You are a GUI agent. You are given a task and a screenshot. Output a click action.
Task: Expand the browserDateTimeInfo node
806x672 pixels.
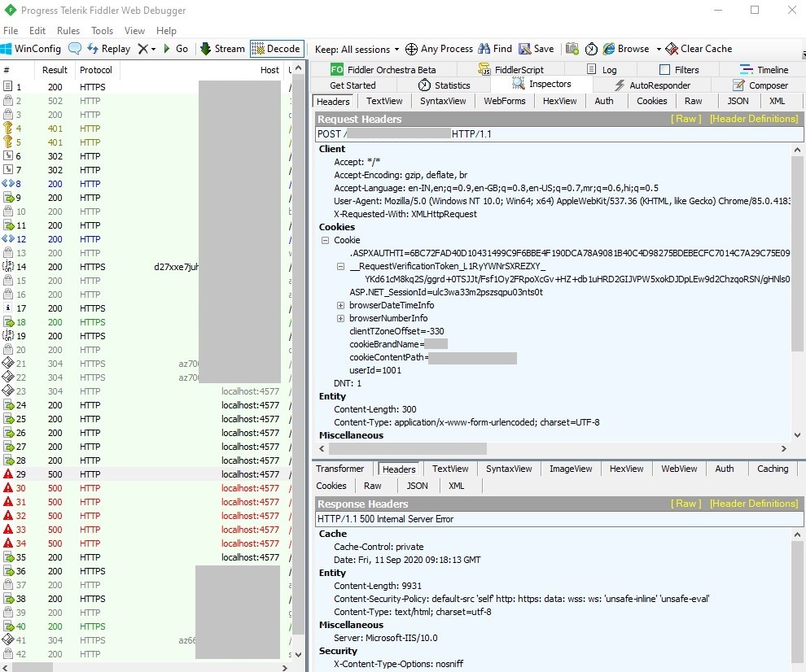[x=340, y=305]
